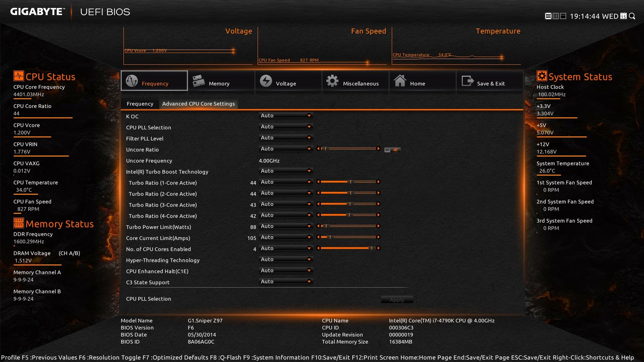This screenshot has height=362, width=644.
Task: Open the Filter PLL Level dropdown
Action: (286, 138)
